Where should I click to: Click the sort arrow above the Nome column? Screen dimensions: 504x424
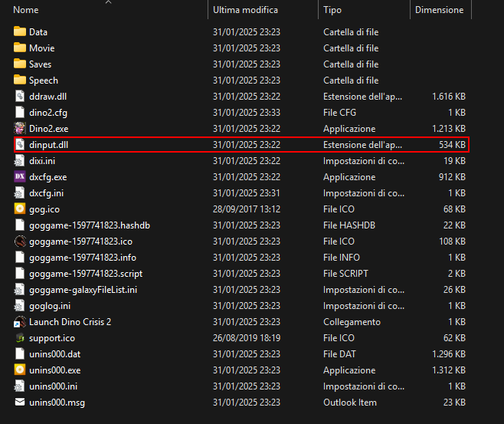click(x=108, y=2)
